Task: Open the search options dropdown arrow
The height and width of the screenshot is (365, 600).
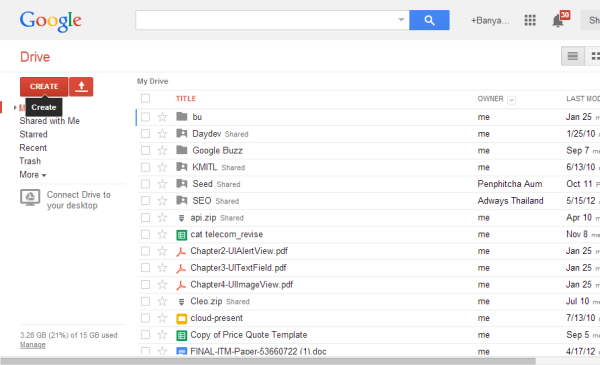Action: click(x=401, y=20)
